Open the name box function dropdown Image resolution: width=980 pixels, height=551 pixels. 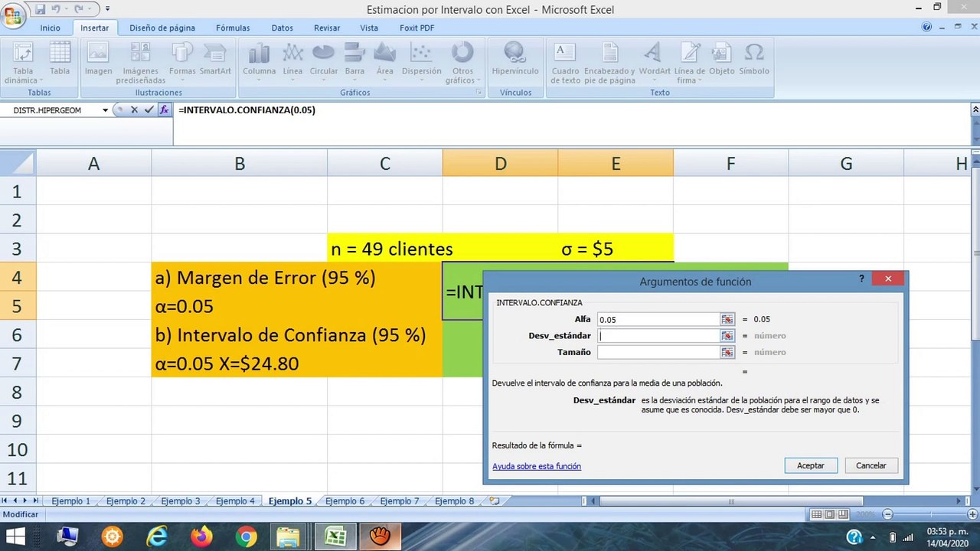coord(106,110)
